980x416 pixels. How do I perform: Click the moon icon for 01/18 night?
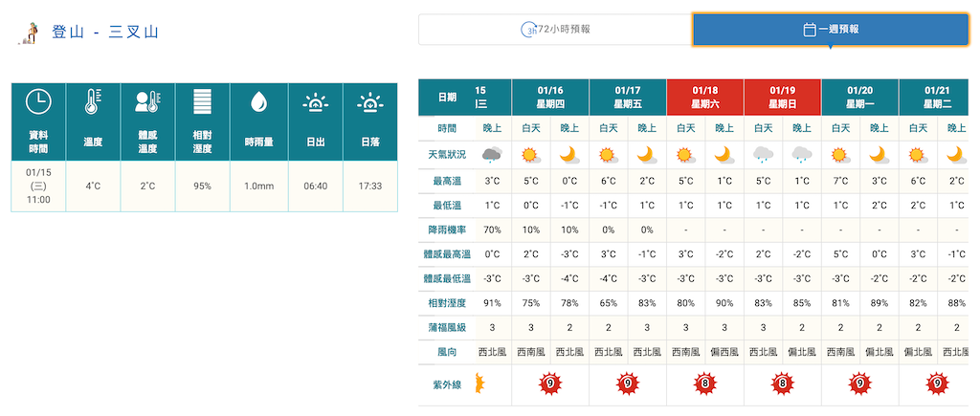724,155
